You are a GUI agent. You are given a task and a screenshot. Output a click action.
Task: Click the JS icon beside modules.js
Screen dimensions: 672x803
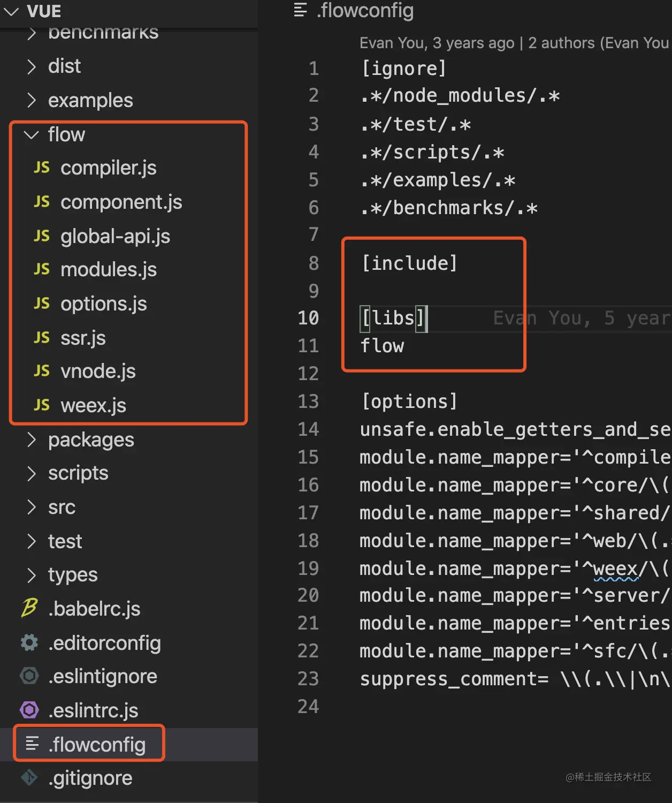(x=42, y=269)
